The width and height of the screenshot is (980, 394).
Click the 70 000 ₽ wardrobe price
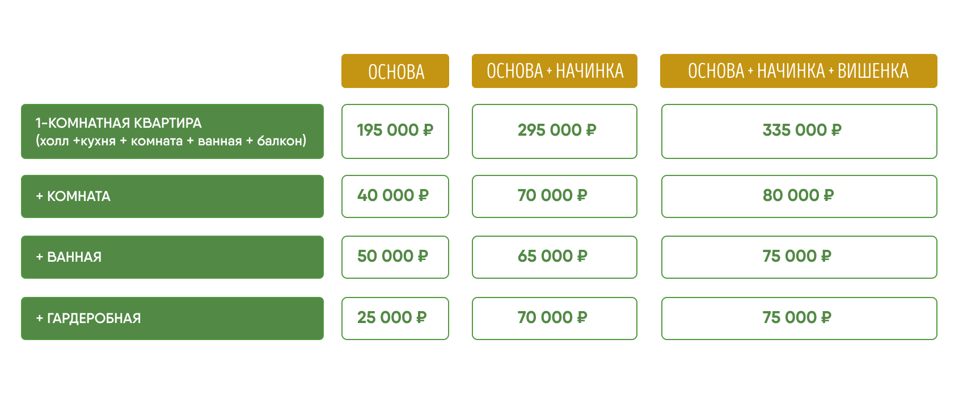point(555,318)
